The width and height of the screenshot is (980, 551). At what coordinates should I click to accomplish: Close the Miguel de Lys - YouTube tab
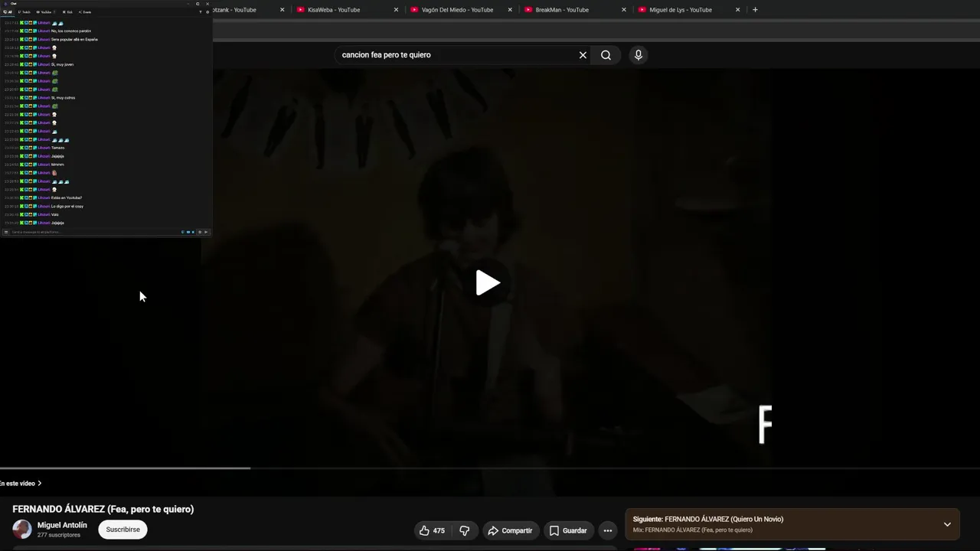point(738,10)
